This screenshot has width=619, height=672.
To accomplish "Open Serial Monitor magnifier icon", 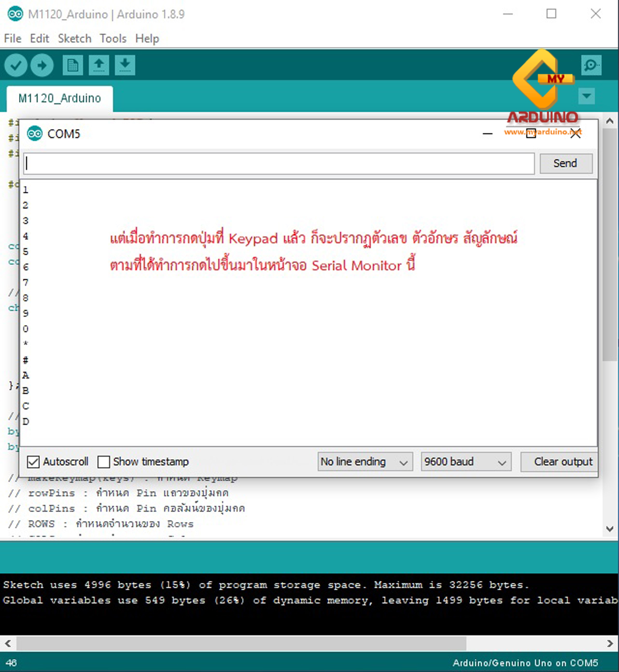I will coord(591,65).
